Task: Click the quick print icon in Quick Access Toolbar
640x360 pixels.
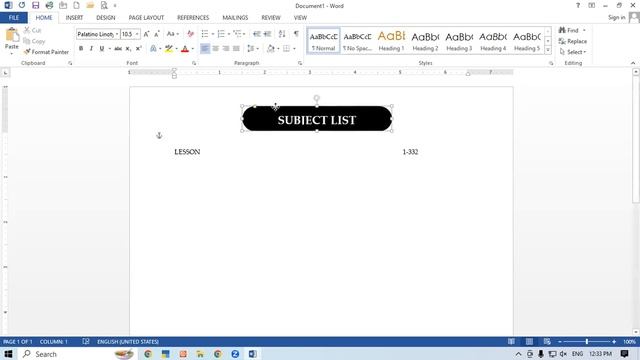Action: click(x=49, y=6)
